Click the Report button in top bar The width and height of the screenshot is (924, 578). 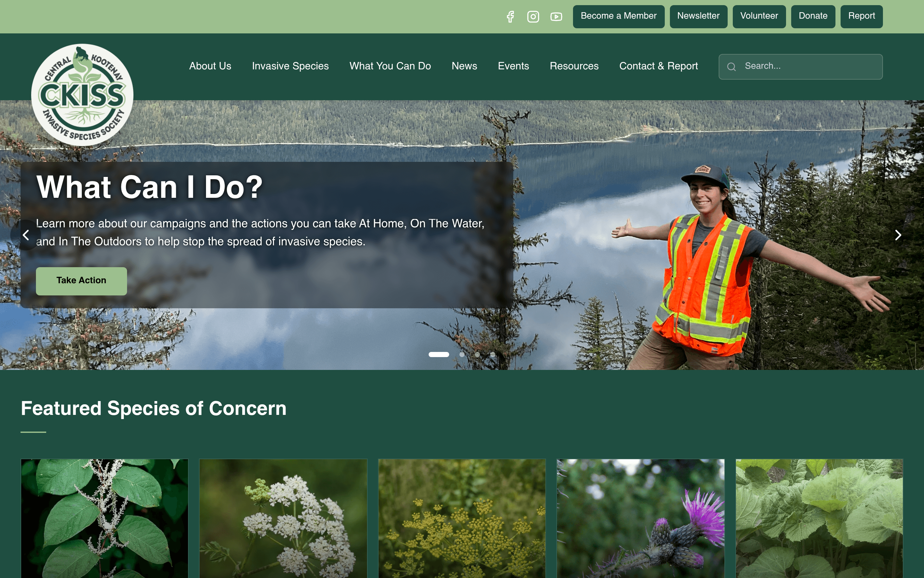(861, 16)
